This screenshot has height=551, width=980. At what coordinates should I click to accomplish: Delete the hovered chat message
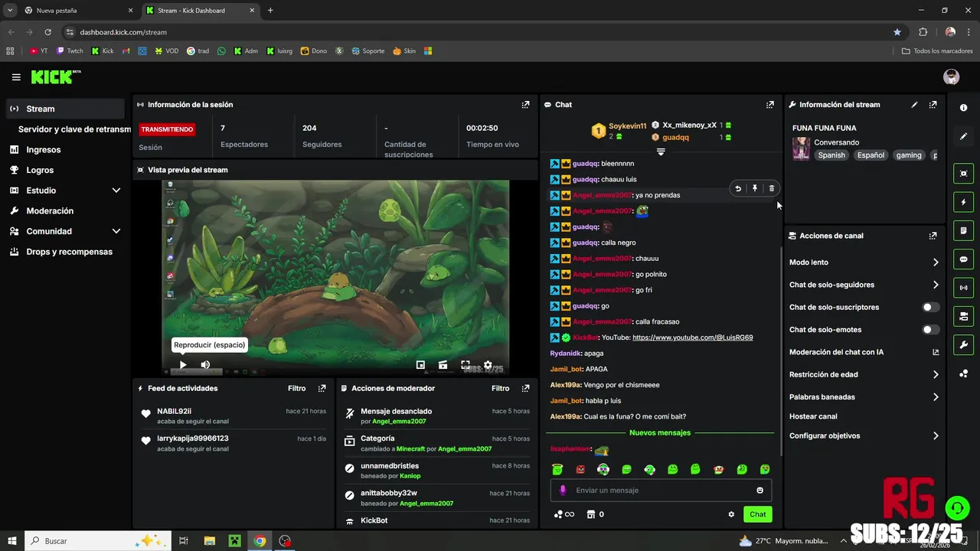(771, 188)
